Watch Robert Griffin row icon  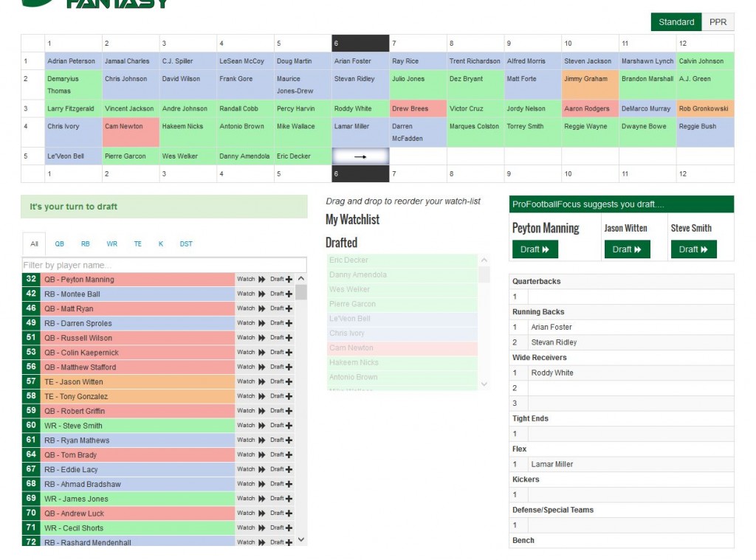tap(262, 411)
